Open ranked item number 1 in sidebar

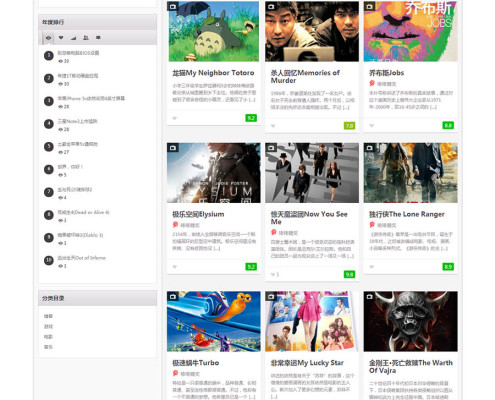[x=78, y=53]
